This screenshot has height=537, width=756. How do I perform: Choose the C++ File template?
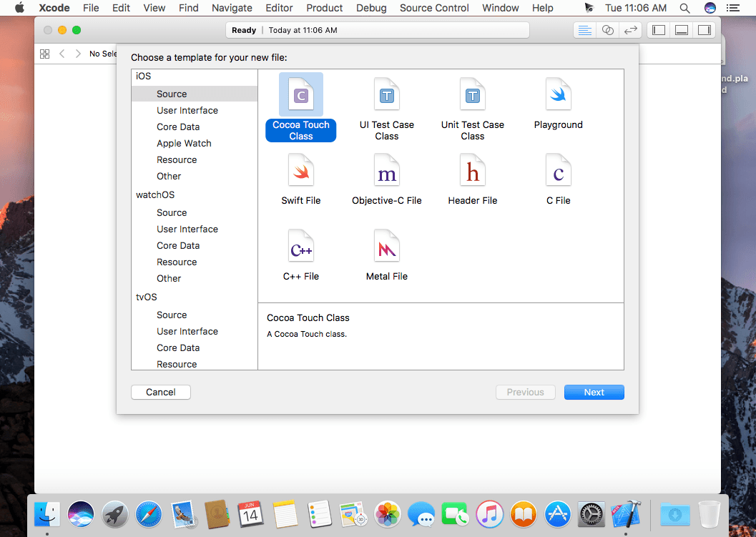[301, 255]
